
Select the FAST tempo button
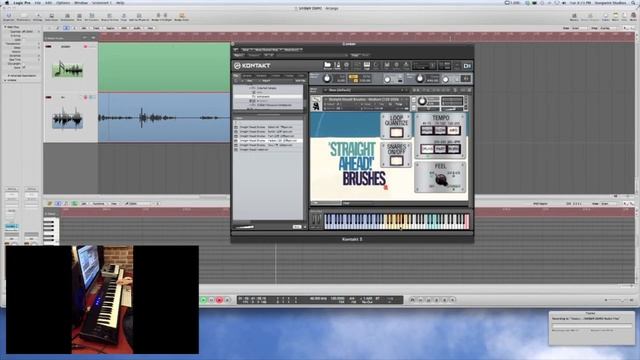[440, 149]
